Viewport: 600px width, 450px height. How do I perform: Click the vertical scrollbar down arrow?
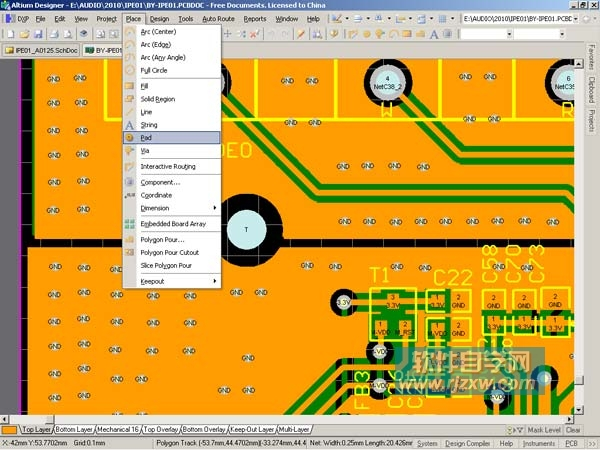tap(579, 410)
